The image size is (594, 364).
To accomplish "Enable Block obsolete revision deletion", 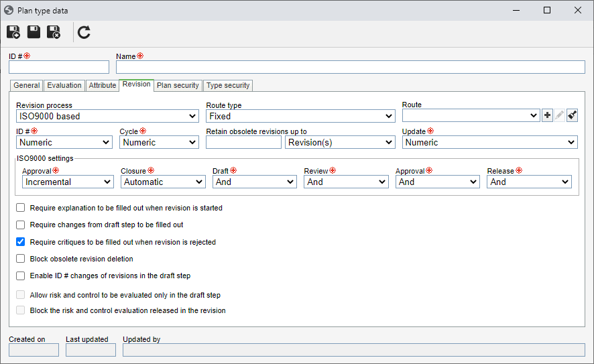I will tap(21, 259).
